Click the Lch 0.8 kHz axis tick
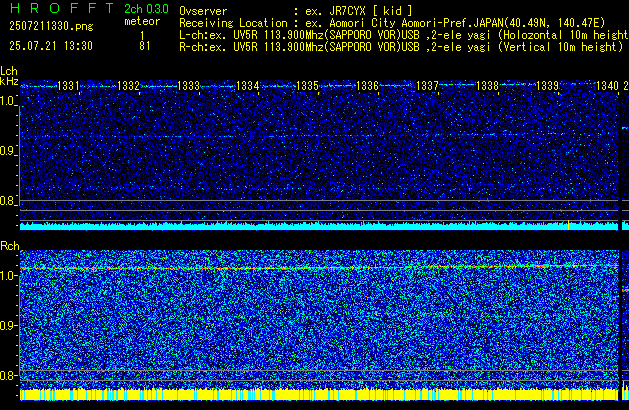The width and height of the screenshot is (629, 410). (8, 201)
